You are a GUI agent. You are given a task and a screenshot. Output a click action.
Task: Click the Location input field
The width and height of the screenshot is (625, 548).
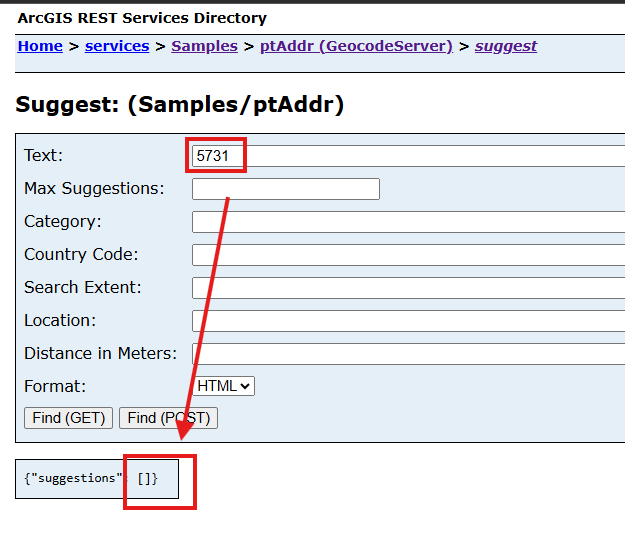(408, 321)
